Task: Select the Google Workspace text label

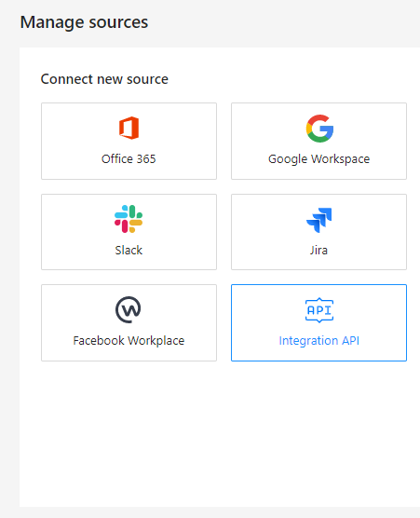Action: click(319, 159)
